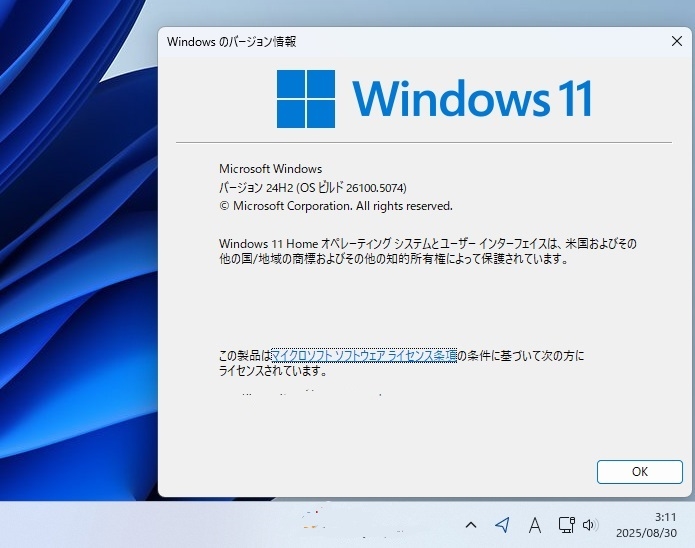
Task: Show hidden tray icons chevron
Action: tap(471, 525)
